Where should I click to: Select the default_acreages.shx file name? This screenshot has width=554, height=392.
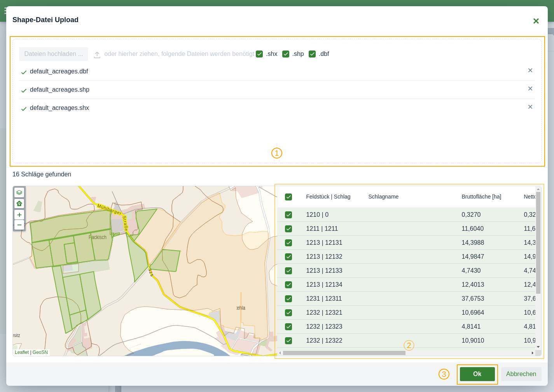point(59,108)
